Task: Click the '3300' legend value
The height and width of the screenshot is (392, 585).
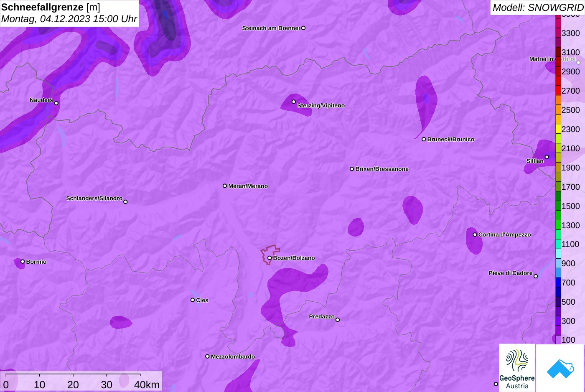Action: click(x=571, y=33)
